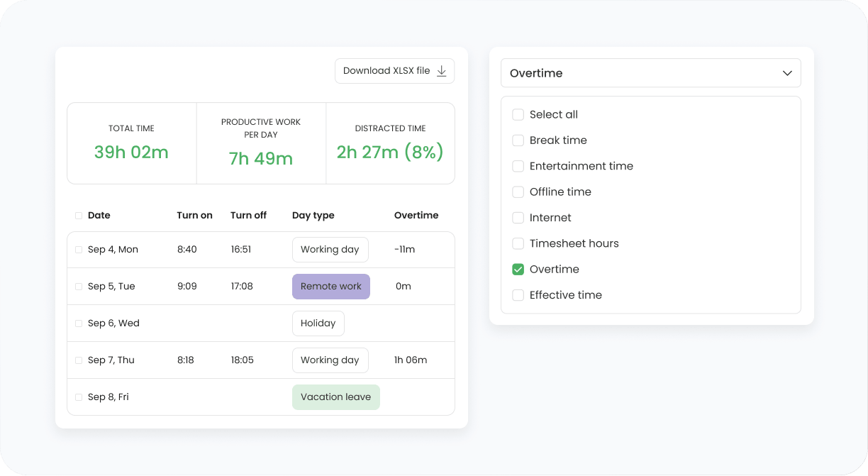The image size is (868, 476).
Task: Select Timesheet hours checkbox
Action: click(518, 243)
